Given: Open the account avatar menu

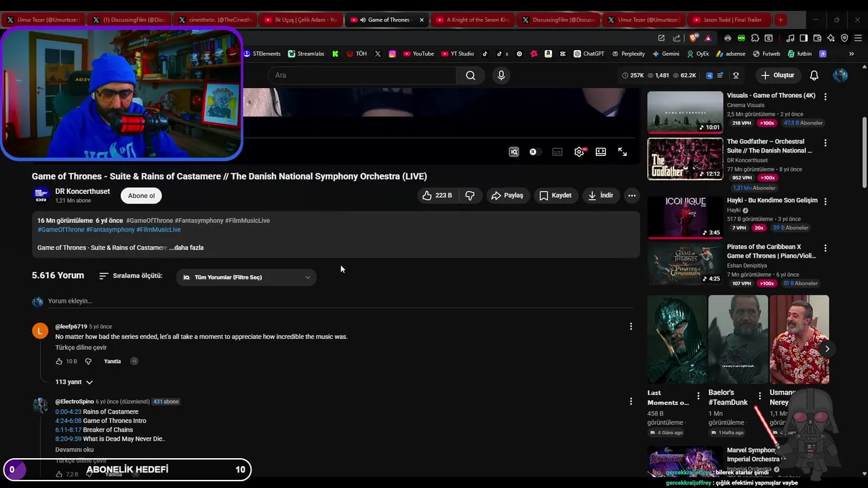Looking at the screenshot, I should [840, 75].
